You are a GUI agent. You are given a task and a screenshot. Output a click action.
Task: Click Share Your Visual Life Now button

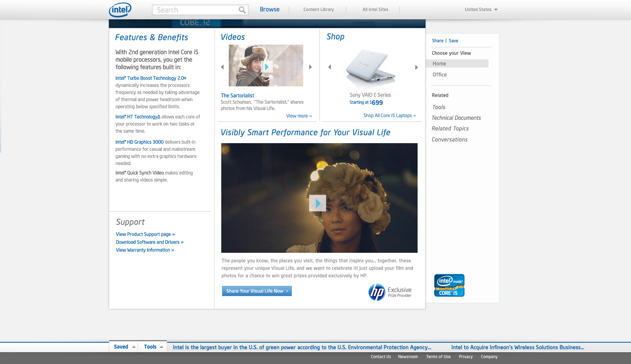(257, 291)
